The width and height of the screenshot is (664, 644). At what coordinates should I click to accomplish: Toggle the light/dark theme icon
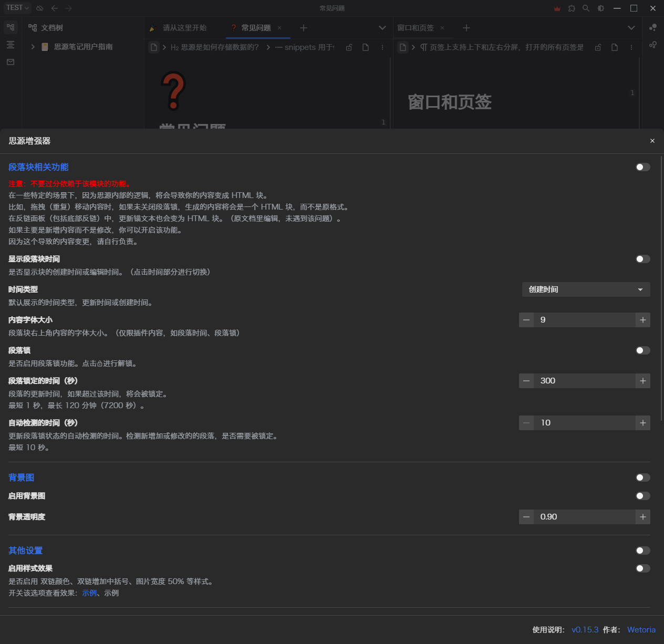(601, 8)
